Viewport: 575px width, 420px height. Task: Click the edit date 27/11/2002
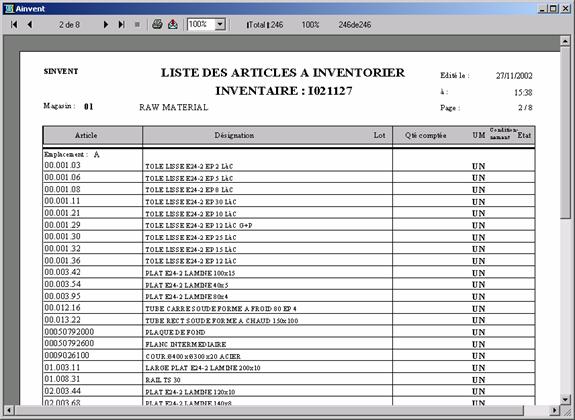pyautogui.click(x=514, y=76)
